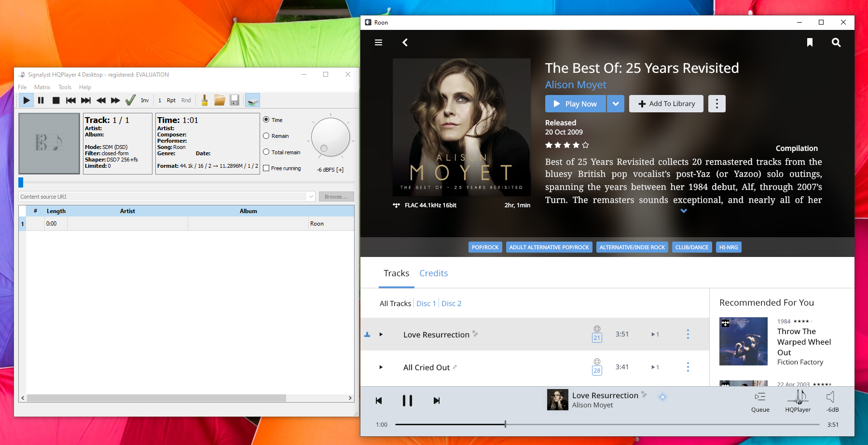
Task: Click the floppy save icon in HQPlayer
Action: coord(234,100)
